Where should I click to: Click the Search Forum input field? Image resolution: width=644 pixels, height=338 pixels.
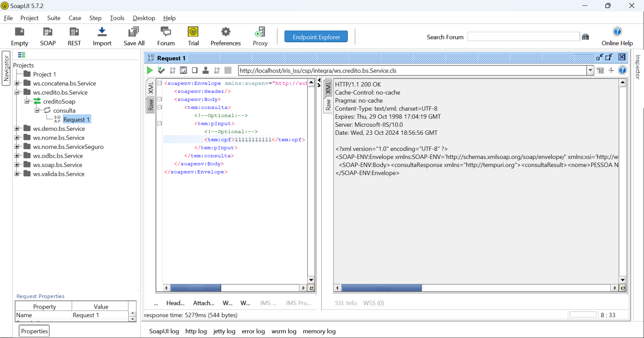pyautogui.click(x=523, y=37)
